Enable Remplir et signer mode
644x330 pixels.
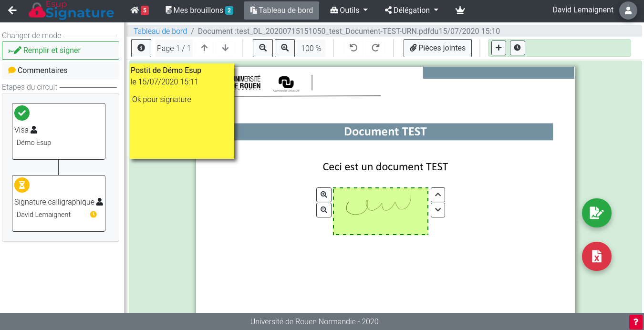pyautogui.click(x=61, y=51)
